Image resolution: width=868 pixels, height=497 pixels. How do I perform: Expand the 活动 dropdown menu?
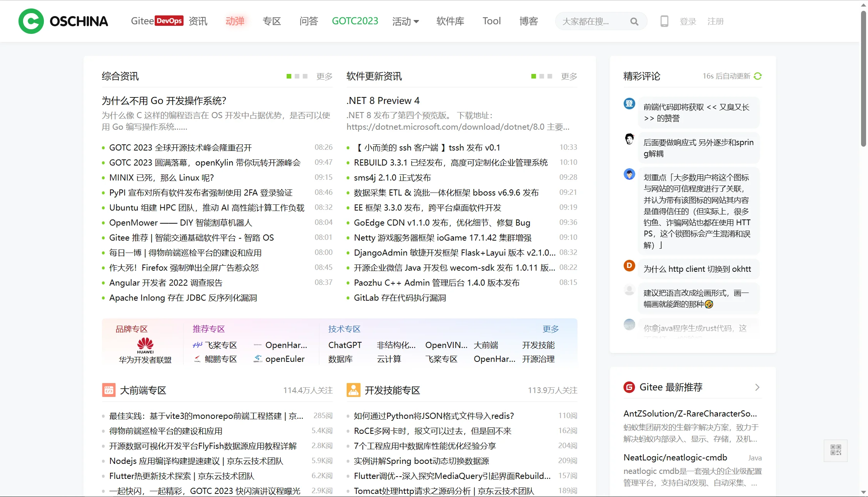coord(406,21)
